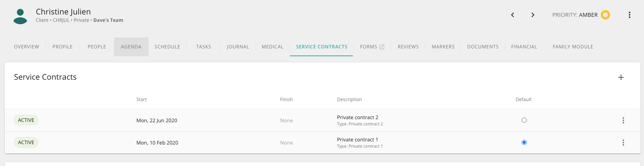Open the Family Module tab
Image resolution: width=644 pixels, height=166 pixels.
pos(573,47)
